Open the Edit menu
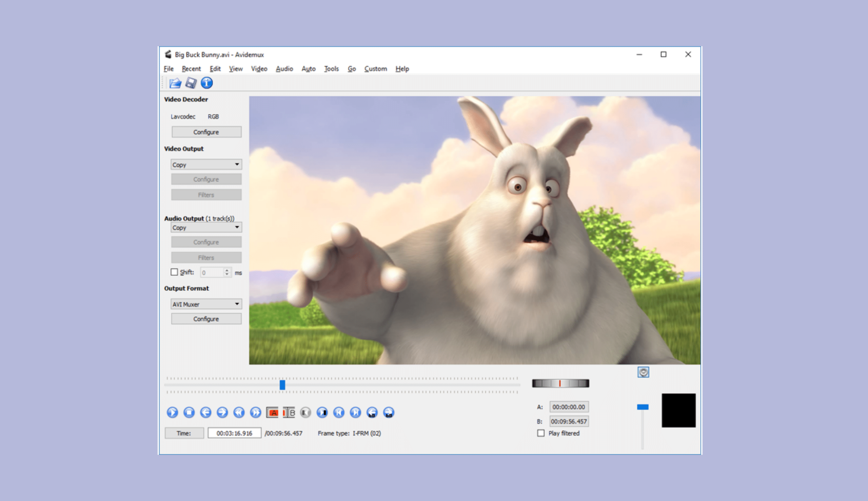This screenshot has height=501, width=868. [x=215, y=68]
